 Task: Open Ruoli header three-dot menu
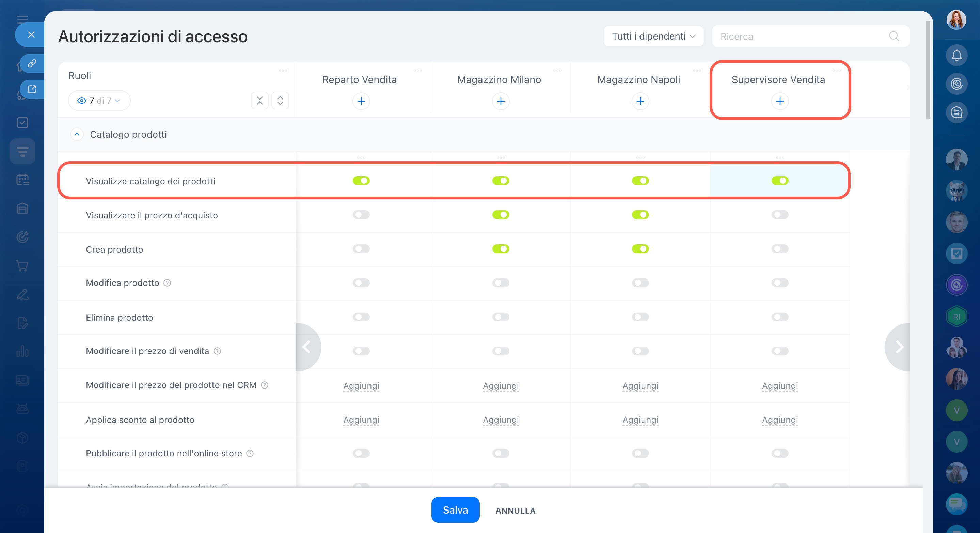(283, 71)
